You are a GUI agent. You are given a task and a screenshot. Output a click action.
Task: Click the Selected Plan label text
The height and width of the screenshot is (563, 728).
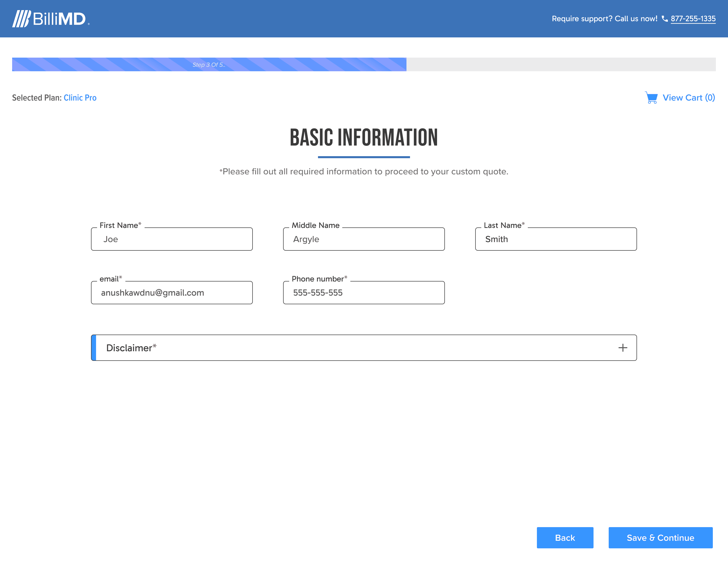(x=37, y=98)
